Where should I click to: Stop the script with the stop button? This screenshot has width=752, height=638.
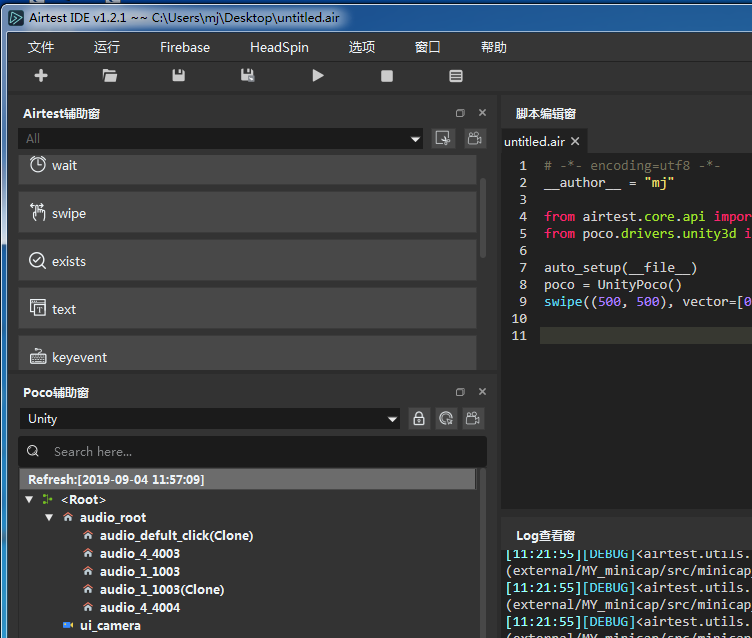coord(387,76)
